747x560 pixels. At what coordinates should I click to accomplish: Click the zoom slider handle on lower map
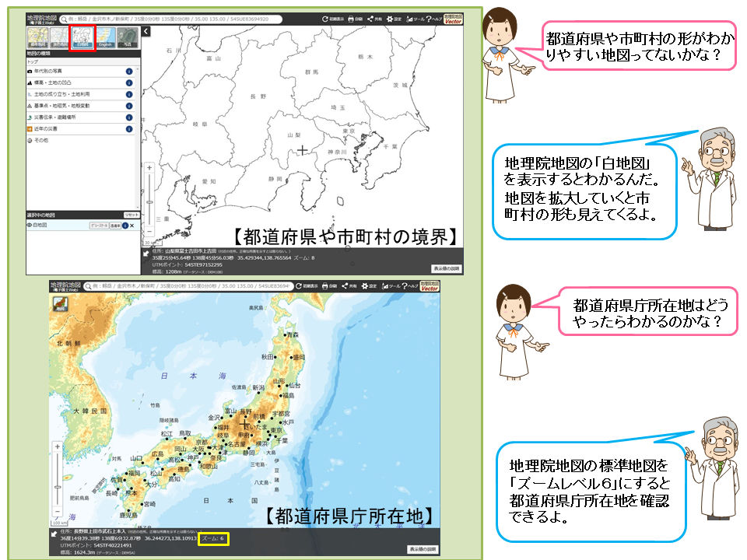pyautogui.click(x=58, y=487)
